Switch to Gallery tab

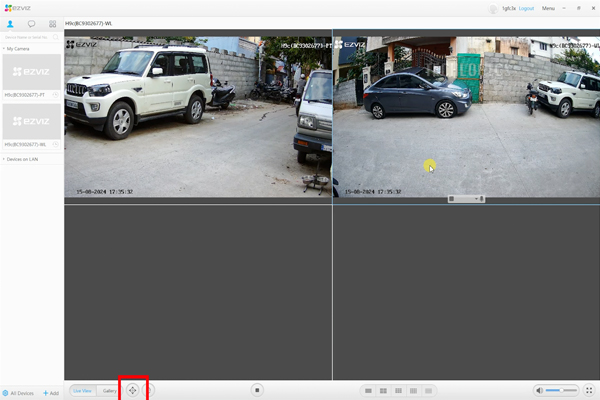click(109, 390)
